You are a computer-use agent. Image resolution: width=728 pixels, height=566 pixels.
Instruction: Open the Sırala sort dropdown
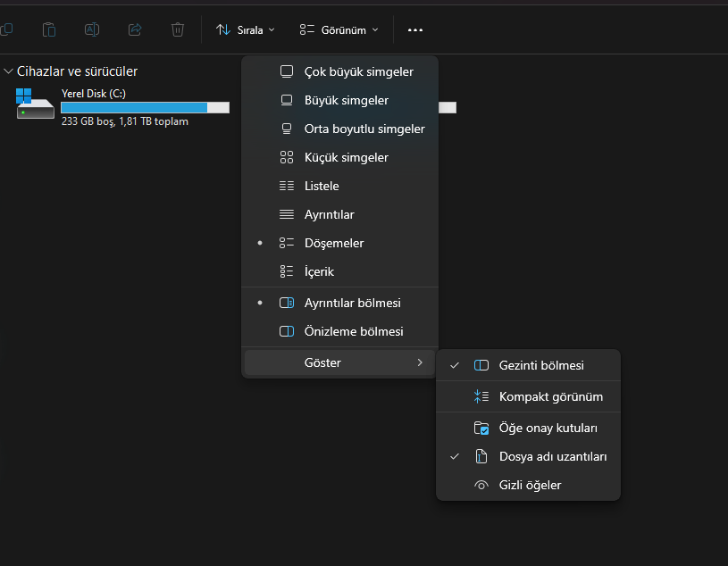(246, 29)
